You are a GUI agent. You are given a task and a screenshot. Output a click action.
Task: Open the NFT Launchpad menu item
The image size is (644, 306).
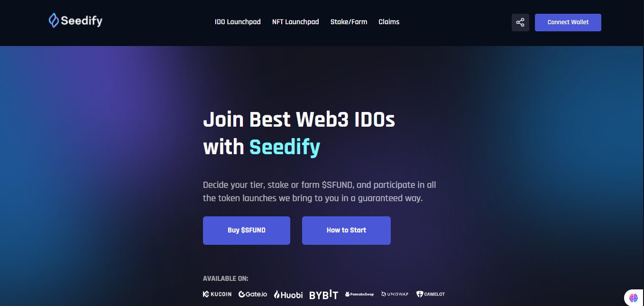click(x=295, y=22)
